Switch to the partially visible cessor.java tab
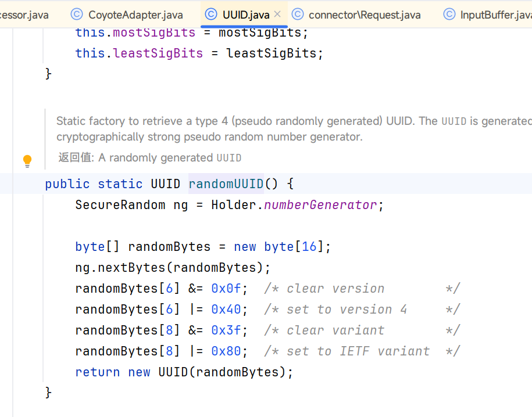Viewport: 532px width, 417px height. click(x=23, y=15)
